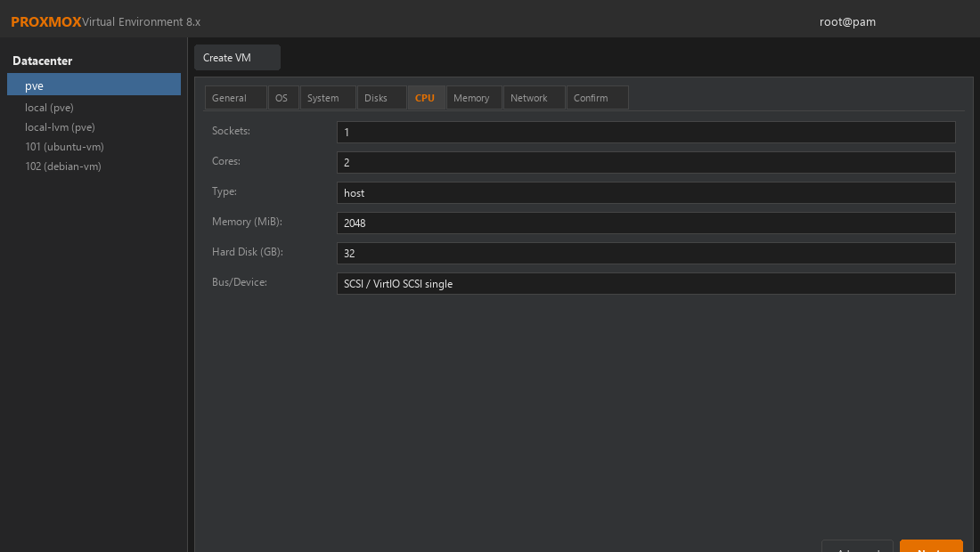Click the Bus/Device field

point(646,283)
